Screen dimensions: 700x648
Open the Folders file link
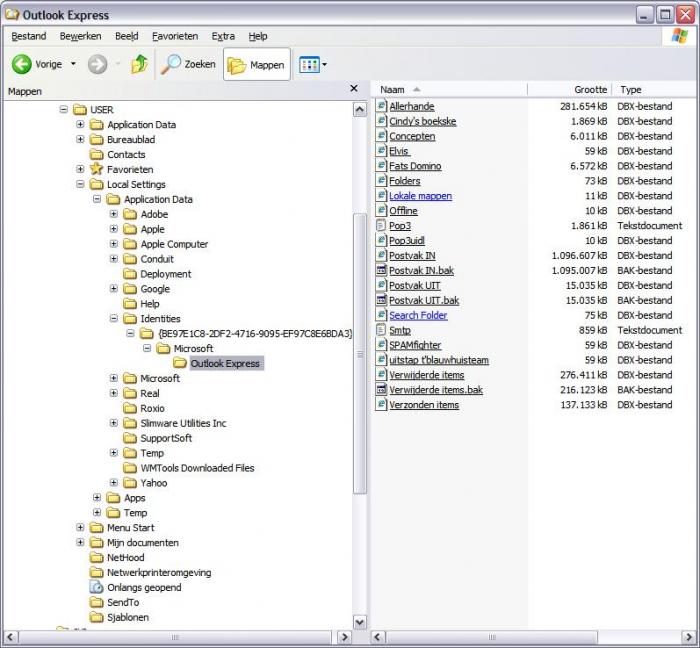point(404,181)
